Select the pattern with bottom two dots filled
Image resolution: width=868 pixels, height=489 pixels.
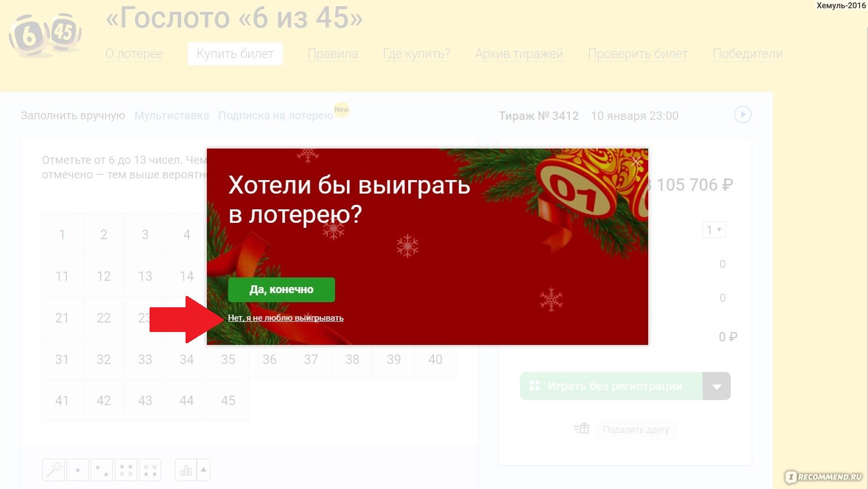[x=150, y=470]
